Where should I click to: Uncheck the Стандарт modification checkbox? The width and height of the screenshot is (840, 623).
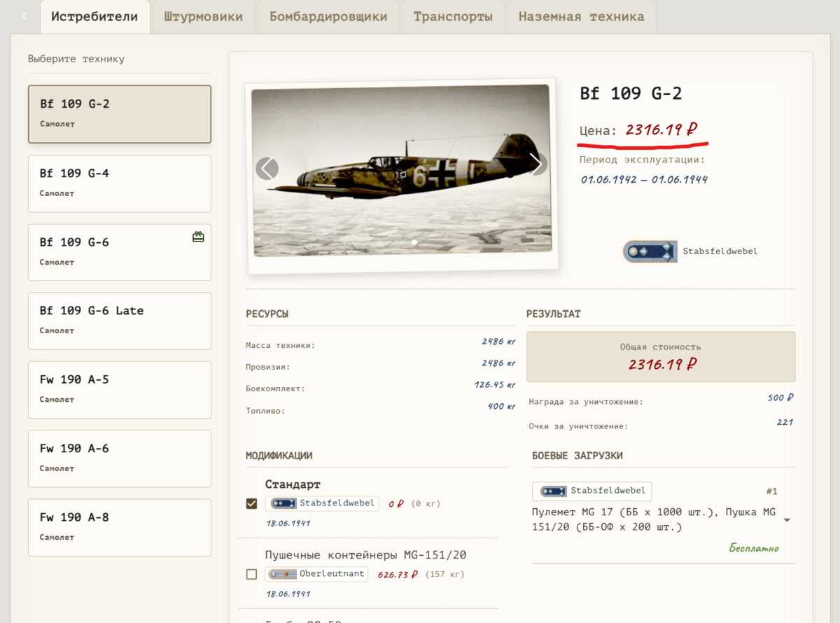[x=251, y=503]
